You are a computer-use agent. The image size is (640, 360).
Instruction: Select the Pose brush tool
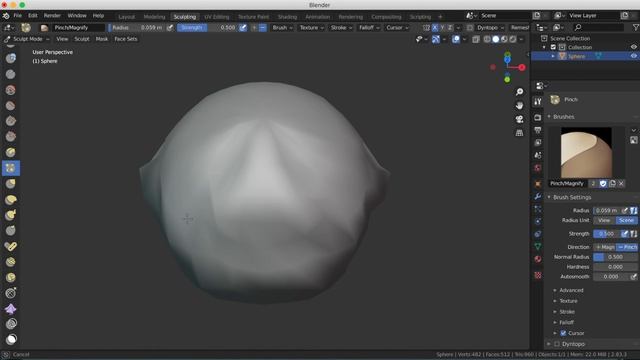(11, 246)
